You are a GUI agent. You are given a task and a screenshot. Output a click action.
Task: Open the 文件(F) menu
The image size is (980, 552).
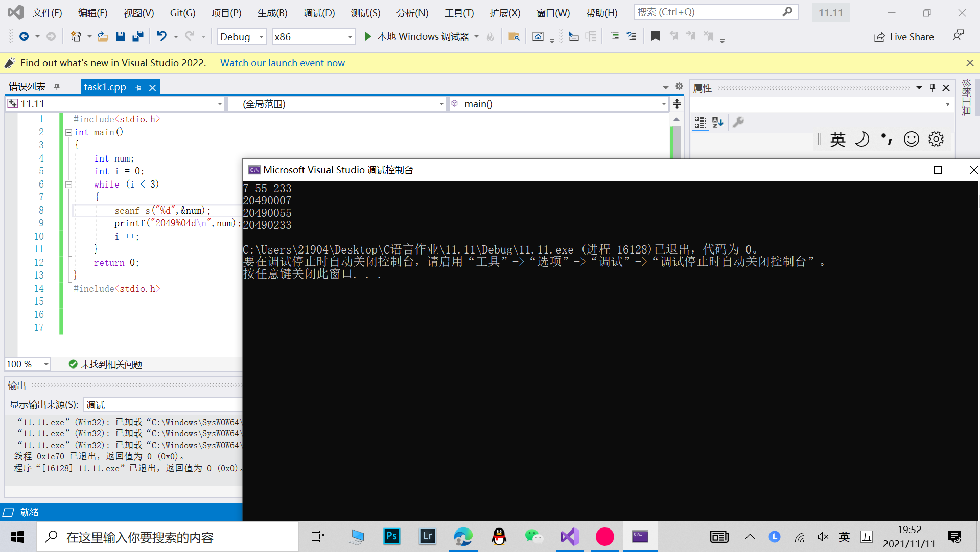click(x=48, y=13)
